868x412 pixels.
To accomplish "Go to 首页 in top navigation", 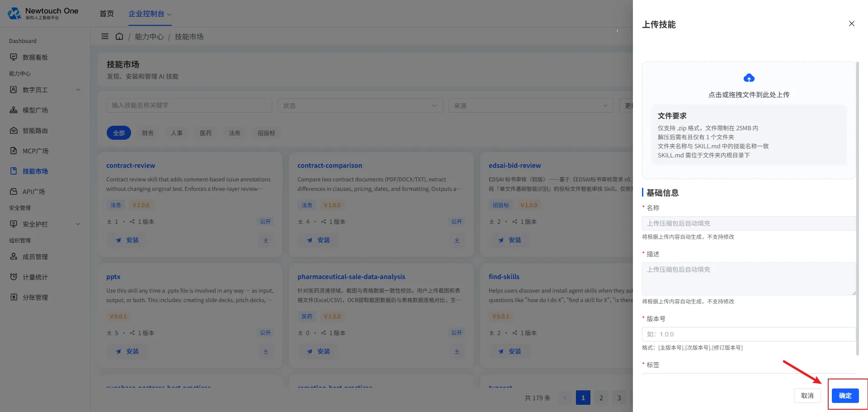I will 107,14.
